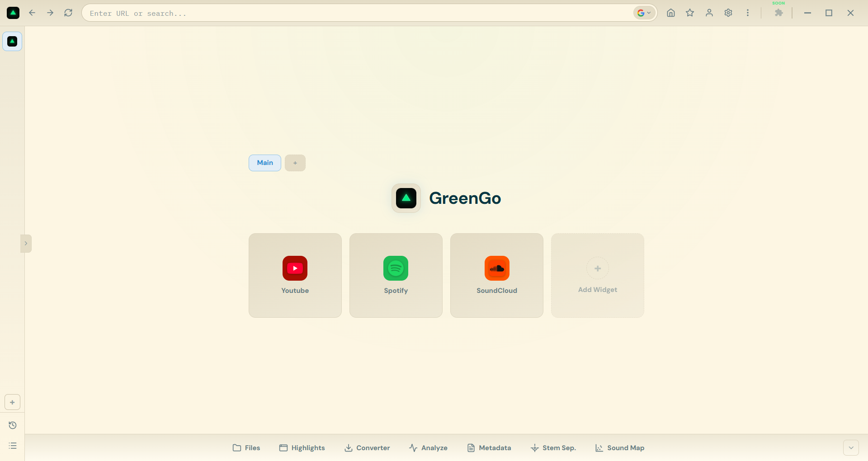Open the Metadata tool
Screen dimensions: 868x461
click(x=489, y=448)
